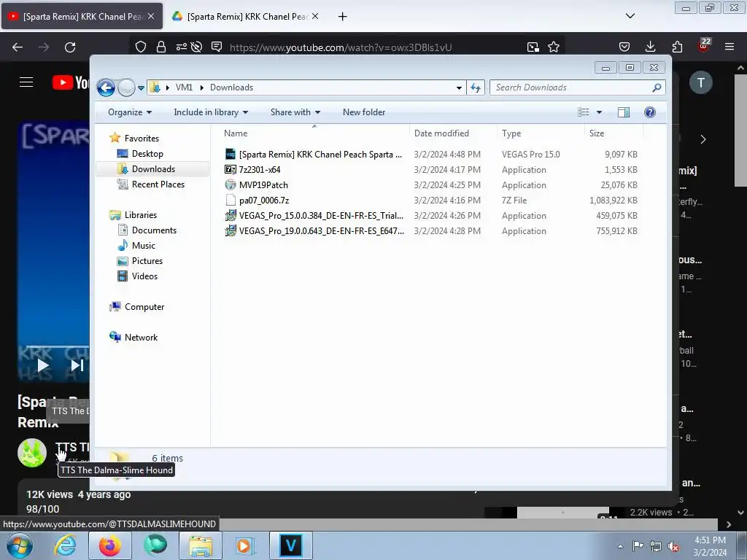Switch to the YouTube Sparta Remix tab
The width and height of the screenshot is (747, 560).
(82, 17)
